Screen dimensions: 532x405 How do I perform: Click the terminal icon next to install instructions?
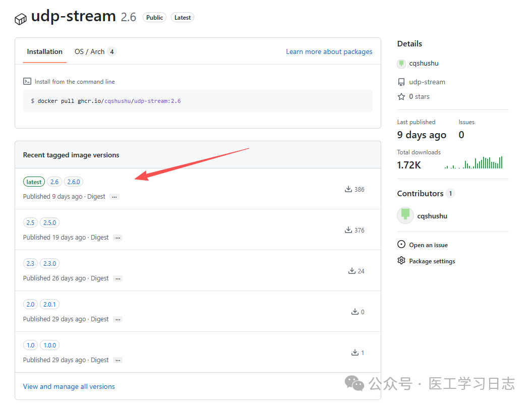27,81
